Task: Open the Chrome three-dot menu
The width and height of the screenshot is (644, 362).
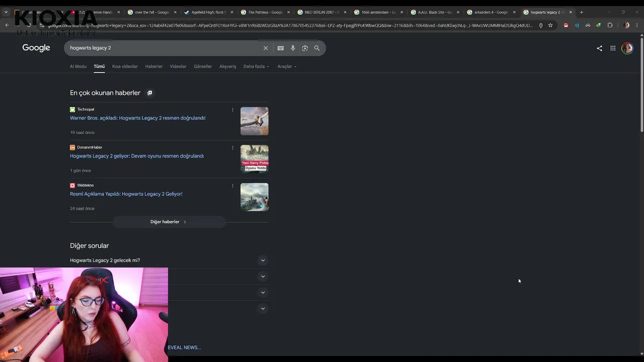Action: pos(637,25)
